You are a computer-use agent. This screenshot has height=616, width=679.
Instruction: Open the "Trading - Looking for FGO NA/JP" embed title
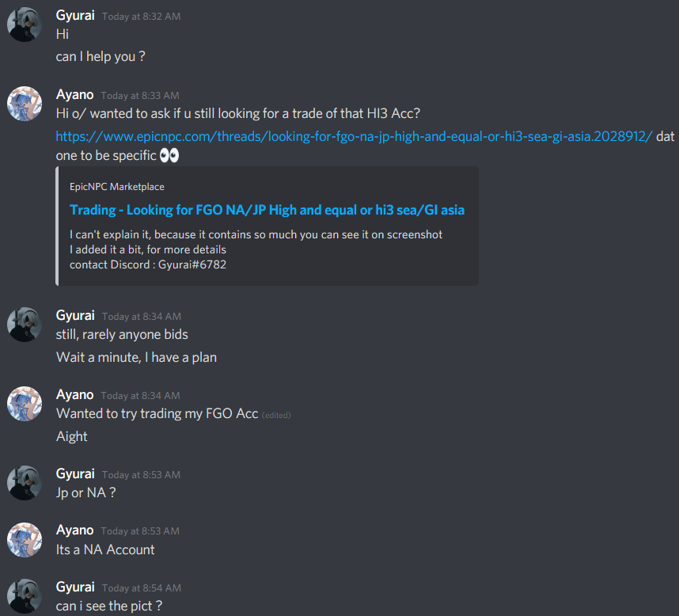pyautogui.click(x=267, y=210)
